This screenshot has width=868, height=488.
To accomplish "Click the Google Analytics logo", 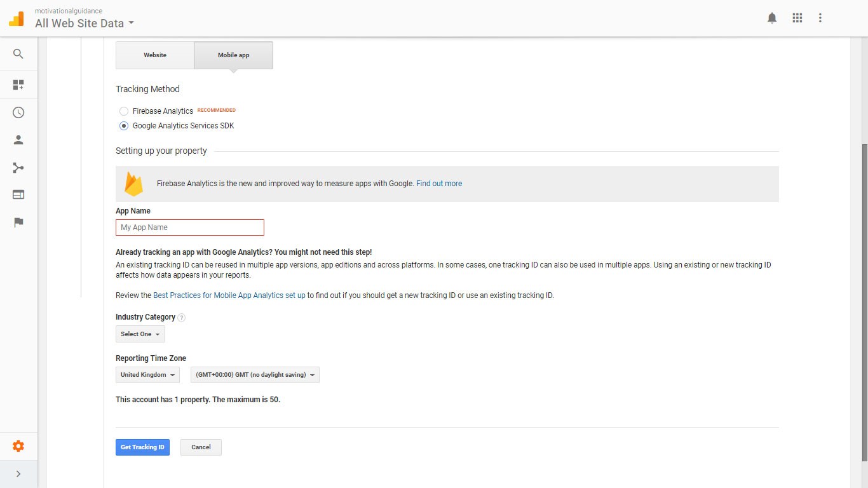I will point(16,19).
